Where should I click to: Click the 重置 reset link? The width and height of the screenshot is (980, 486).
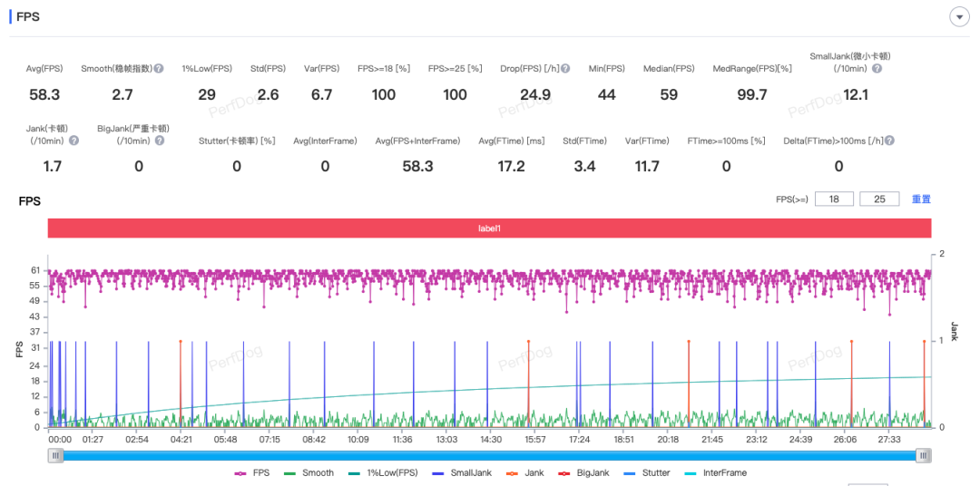click(x=921, y=199)
